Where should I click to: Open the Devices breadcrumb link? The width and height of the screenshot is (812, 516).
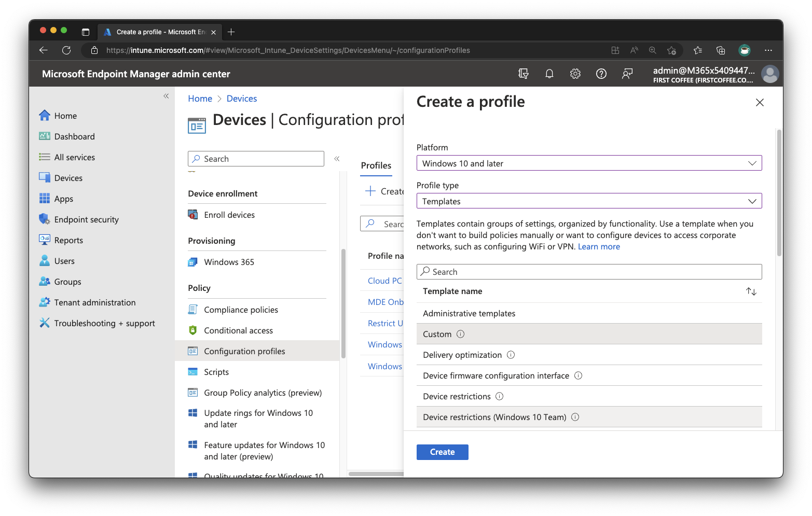click(x=241, y=98)
